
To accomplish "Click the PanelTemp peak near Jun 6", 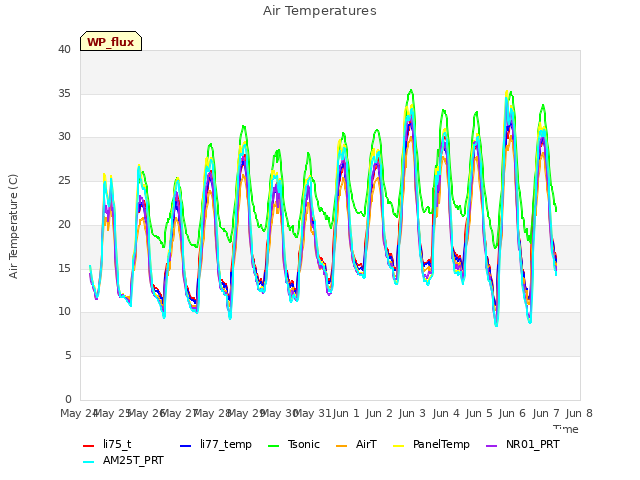I will click(x=507, y=91).
